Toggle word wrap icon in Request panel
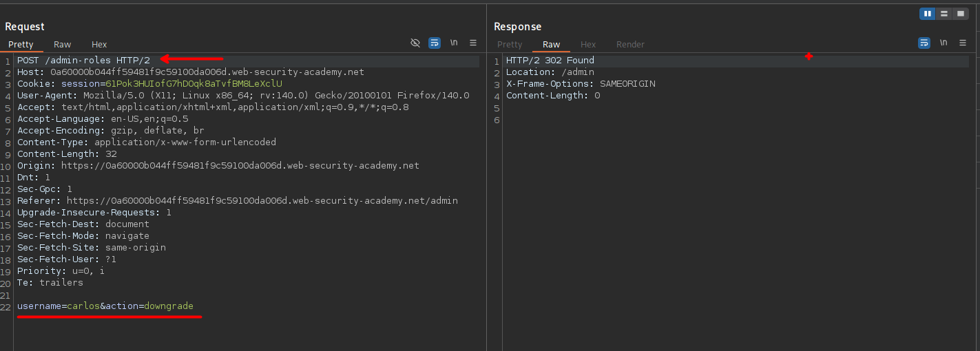Image resolution: width=980 pixels, height=351 pixels. (x=435, y=43)
